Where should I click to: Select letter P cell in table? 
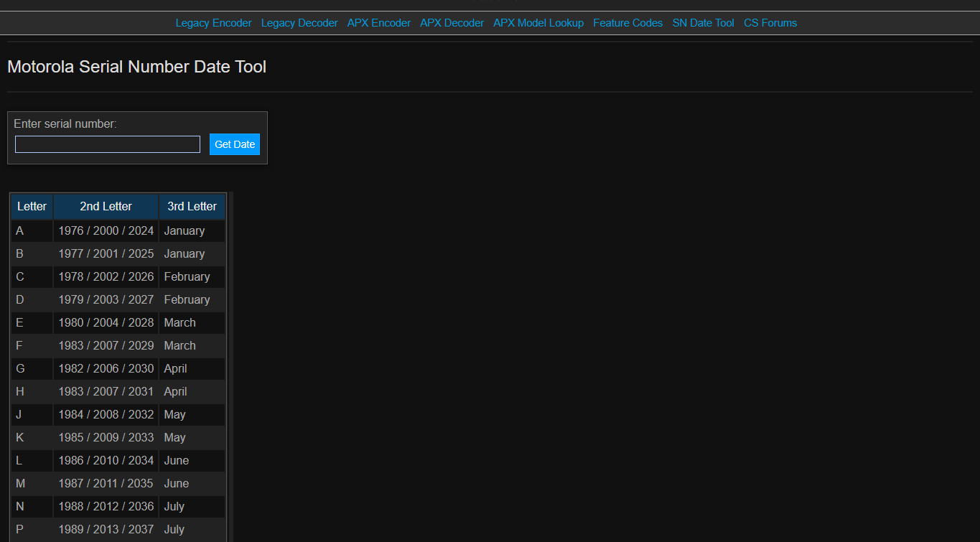point(32,530)
